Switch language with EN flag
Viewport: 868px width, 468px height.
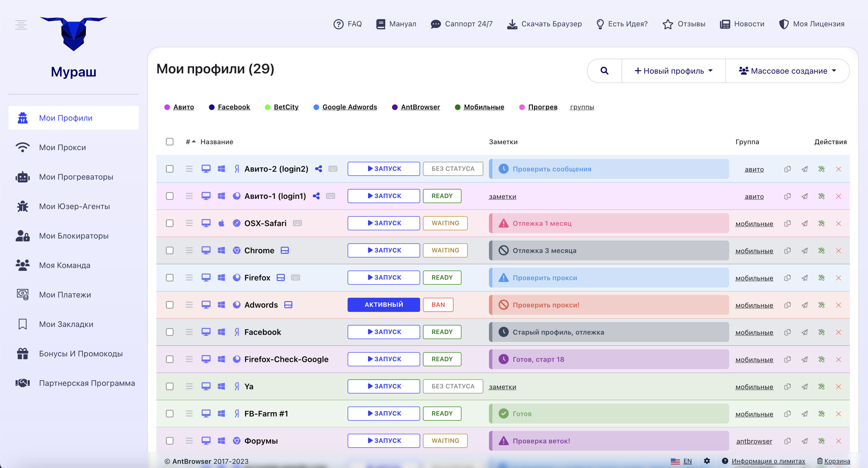(x=681, y=461)
